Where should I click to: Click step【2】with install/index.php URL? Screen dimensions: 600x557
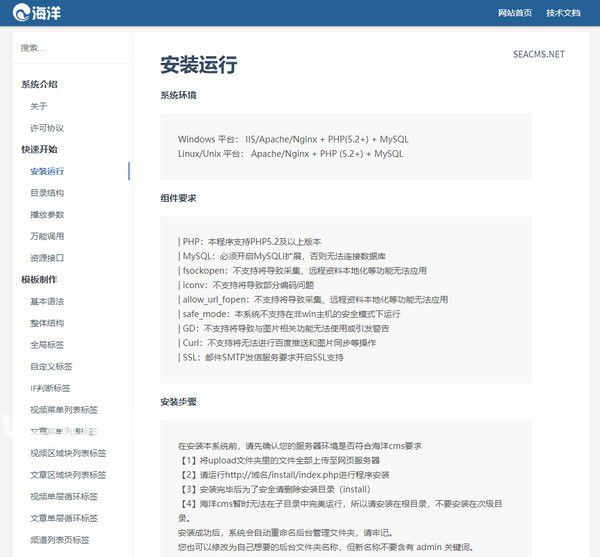coord(284,475)
